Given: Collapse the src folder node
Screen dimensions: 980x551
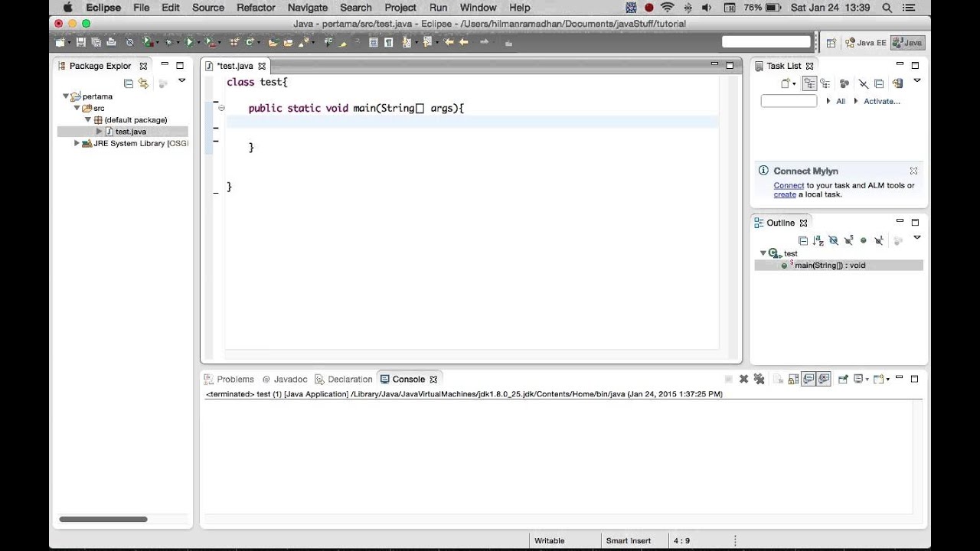Looking at the screenshot, I should [x=77, y=108].
